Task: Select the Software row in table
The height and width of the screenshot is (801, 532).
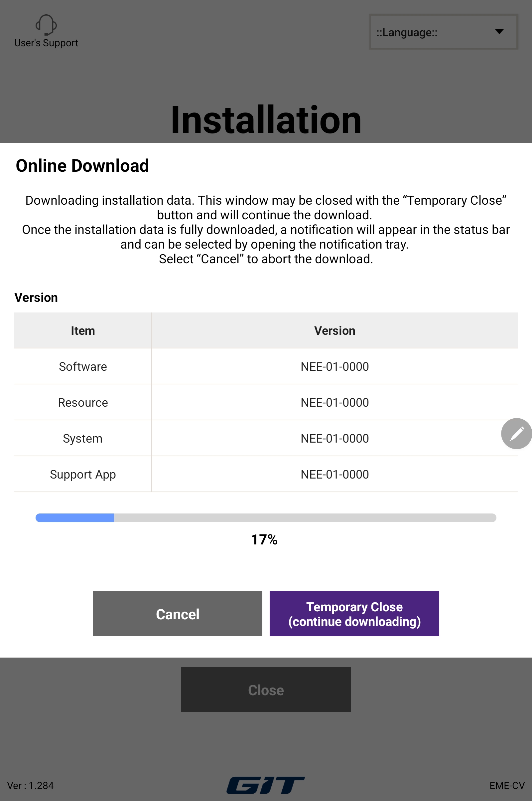Action: (x=266, y=366)
